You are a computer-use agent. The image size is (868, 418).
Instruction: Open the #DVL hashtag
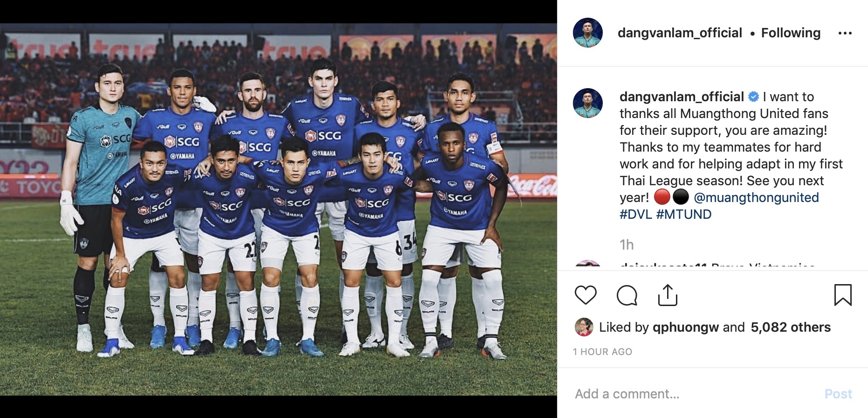coord(635,215)
